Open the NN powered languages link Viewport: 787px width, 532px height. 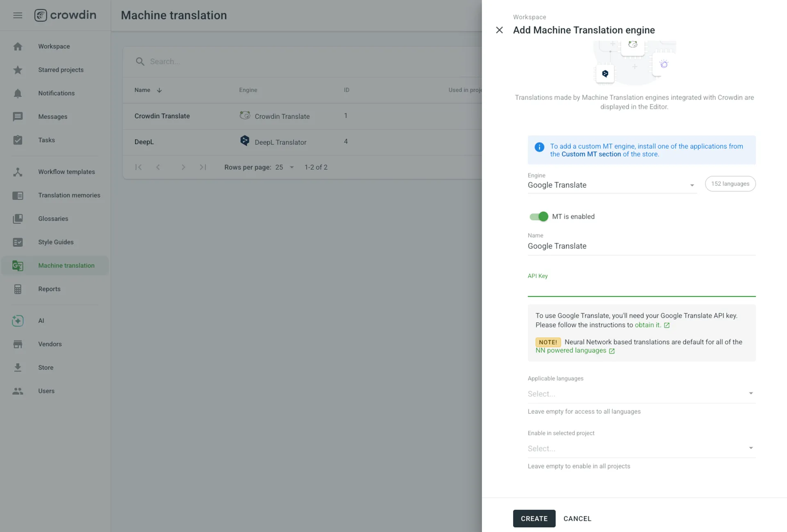coord(571,351)
